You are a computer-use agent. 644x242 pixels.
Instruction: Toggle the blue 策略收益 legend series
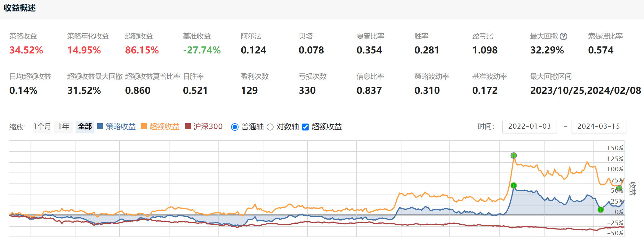[x=117, y=126]
